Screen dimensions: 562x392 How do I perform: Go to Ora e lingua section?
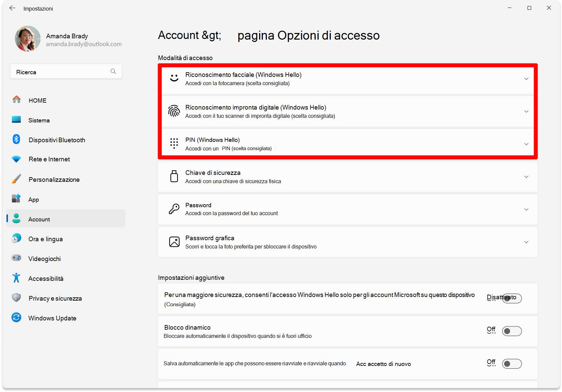46,239
